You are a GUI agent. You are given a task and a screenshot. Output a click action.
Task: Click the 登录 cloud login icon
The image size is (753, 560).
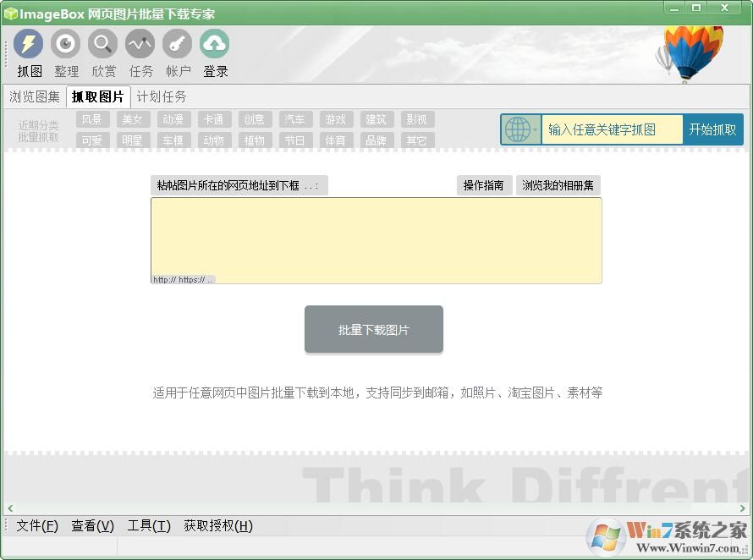[x=215, y=44]
